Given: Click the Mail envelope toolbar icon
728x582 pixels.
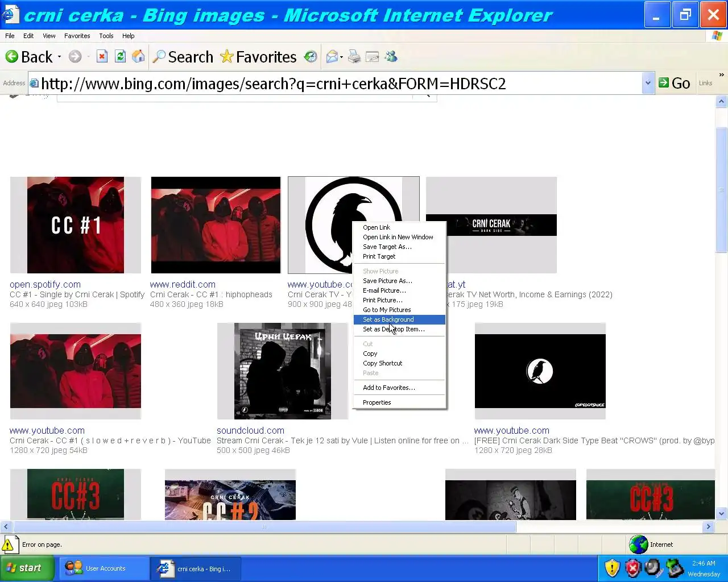Looking at the screenshot, I should tap(332, 56).
